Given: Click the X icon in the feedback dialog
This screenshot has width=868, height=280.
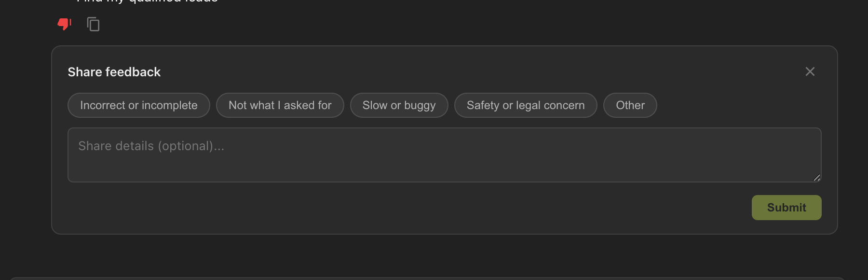Looking at the screenshot, I should click(810, 71).
